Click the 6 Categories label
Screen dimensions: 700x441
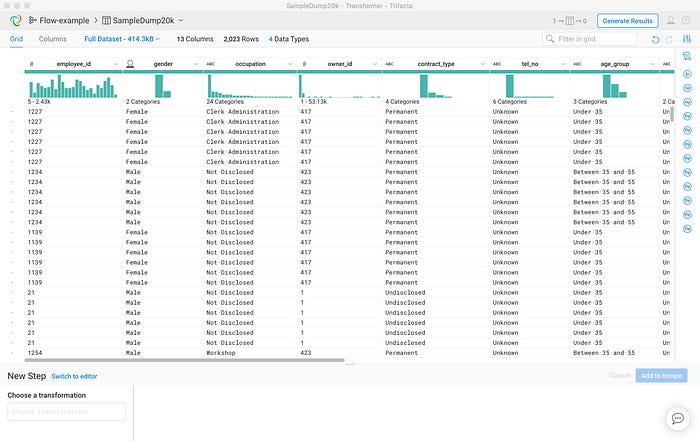pos(510,102)
